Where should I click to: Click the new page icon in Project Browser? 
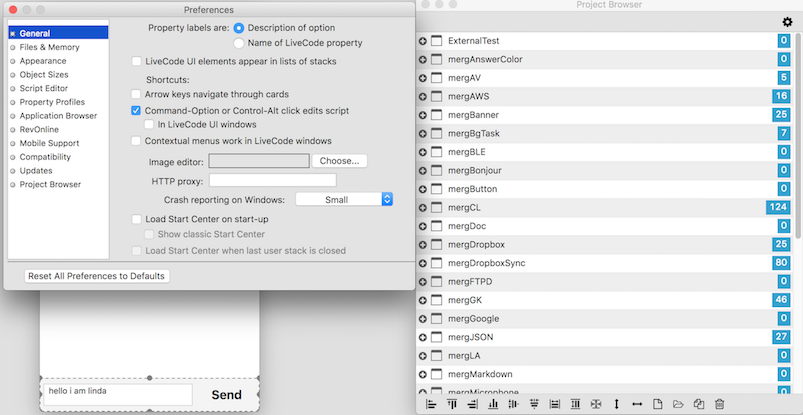tap(658, 404)
